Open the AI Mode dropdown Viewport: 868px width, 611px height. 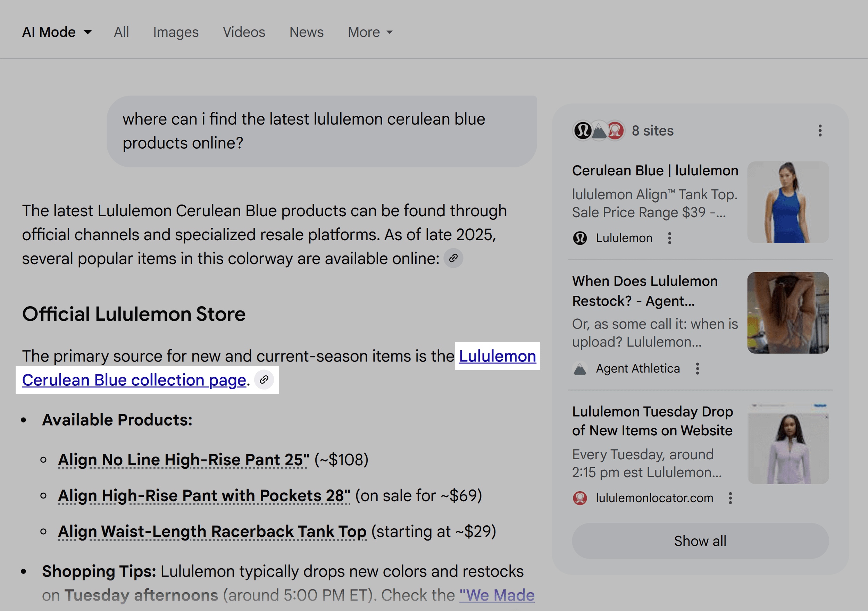click(57, 32)
